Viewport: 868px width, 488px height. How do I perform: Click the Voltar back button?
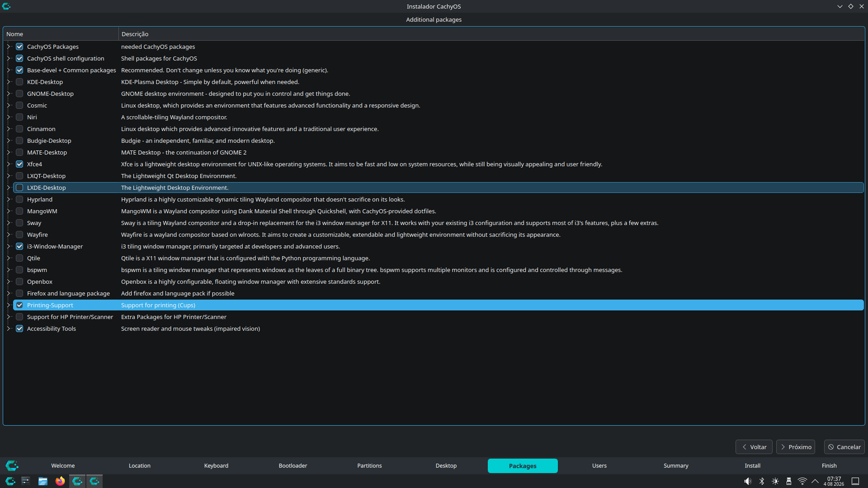[754, 447]
